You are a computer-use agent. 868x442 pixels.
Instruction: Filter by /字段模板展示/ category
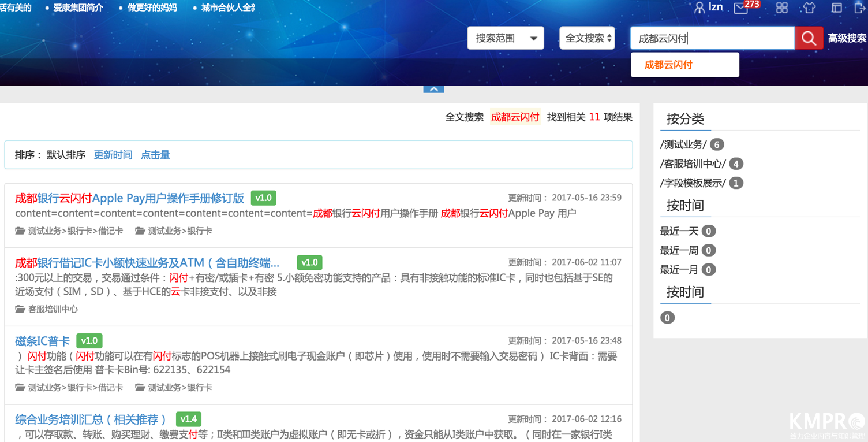[x=693, y=183]
